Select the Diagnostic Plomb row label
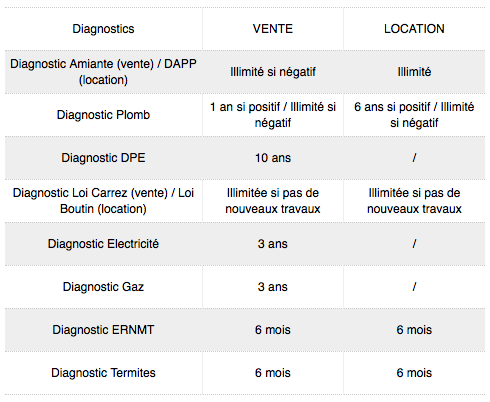Image resolution: width=490 pixels, height=402 pixels. (x=103, y=115)
